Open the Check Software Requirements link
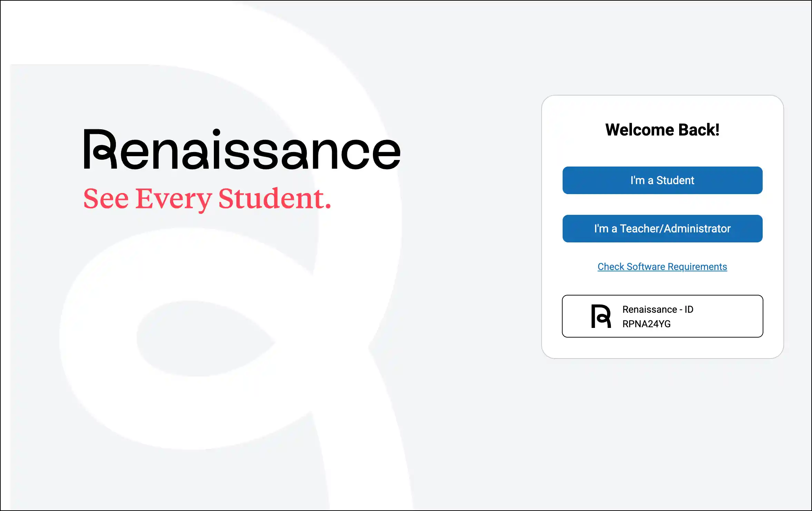This screenshot has height=511, width=812. click(x=662, y=267)
